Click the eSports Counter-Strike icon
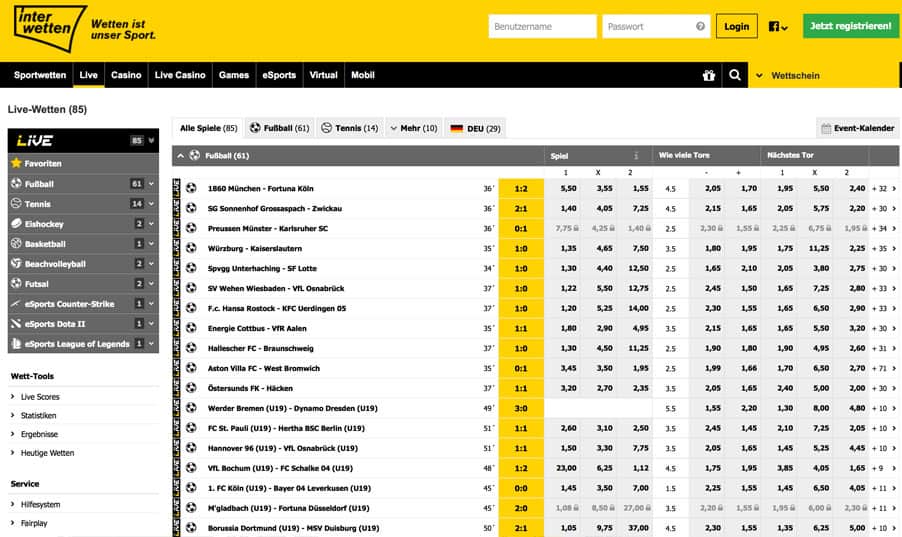The image size is (902, 537). coord(16,303)
